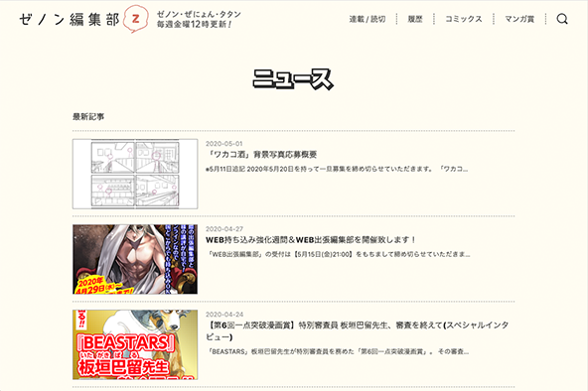Click the 最新記事 section heading
Viewport: 588px width, 391px height.
point(88,117)
